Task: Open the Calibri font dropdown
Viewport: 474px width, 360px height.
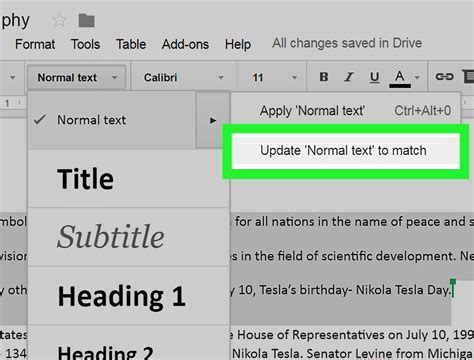Action: [184, 77]
